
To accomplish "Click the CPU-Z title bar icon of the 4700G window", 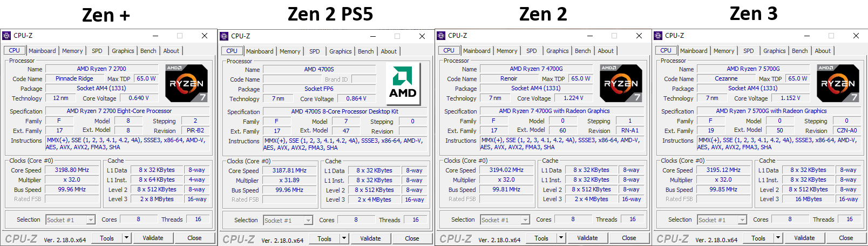I will point(441,36).
